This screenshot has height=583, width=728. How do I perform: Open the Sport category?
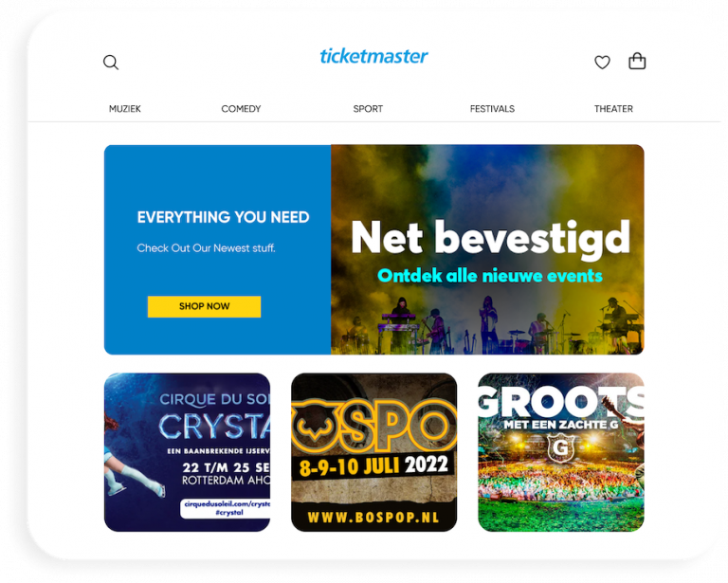pos(368,109)
